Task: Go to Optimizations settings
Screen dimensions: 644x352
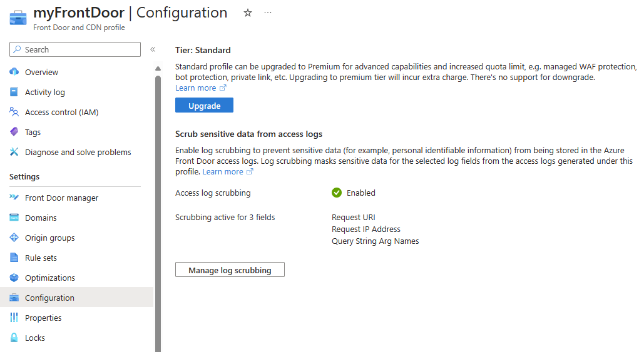Action: coord(49,278)
